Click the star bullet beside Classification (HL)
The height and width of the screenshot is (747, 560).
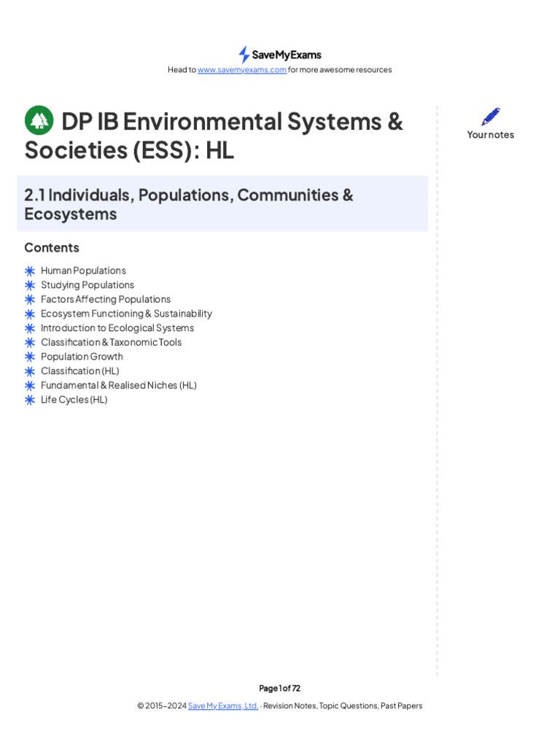[29, 371]
